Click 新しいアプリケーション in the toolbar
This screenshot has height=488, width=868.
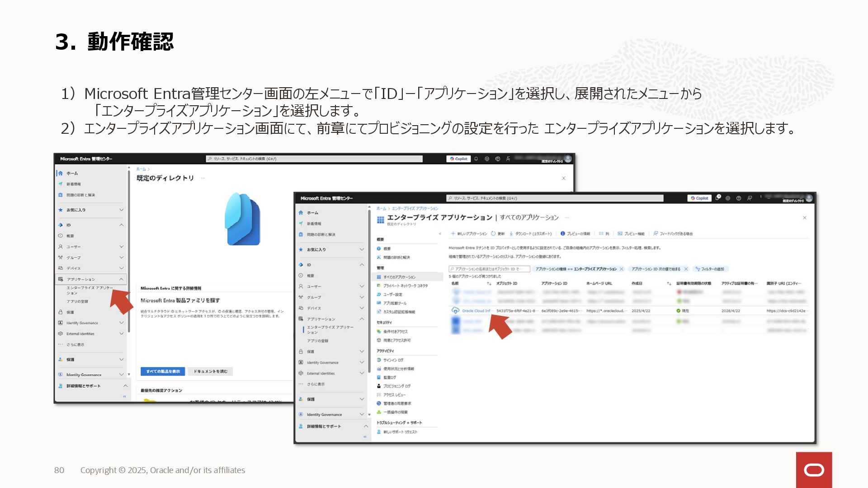click(x=469, y=234)
